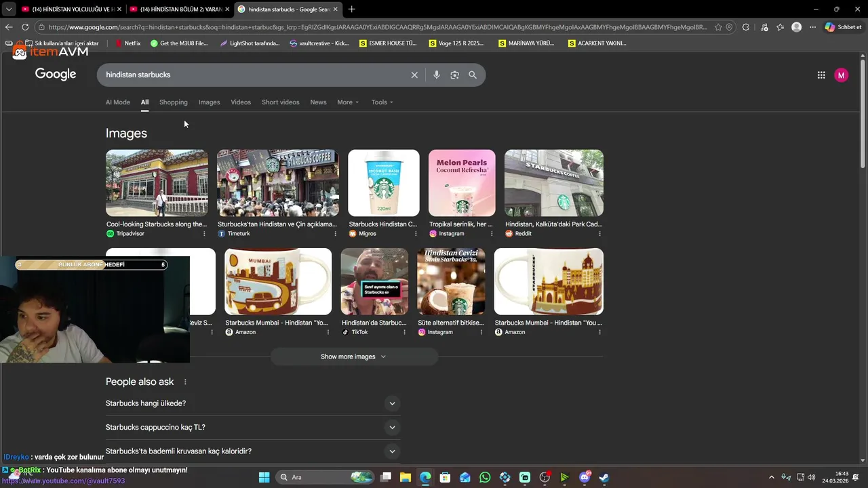
Task: Start voice search with the microphone icon
Action: pyautogui.click(x=437, y=75)
